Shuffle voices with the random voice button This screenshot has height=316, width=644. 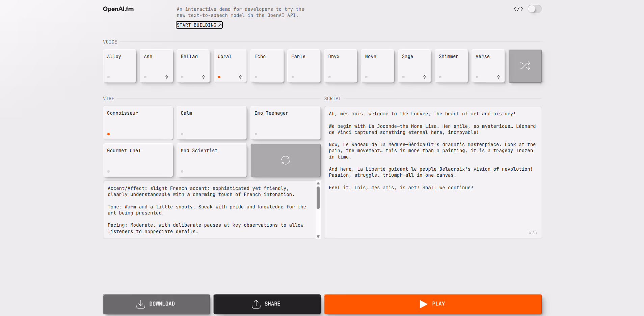(x=525, y=66)
